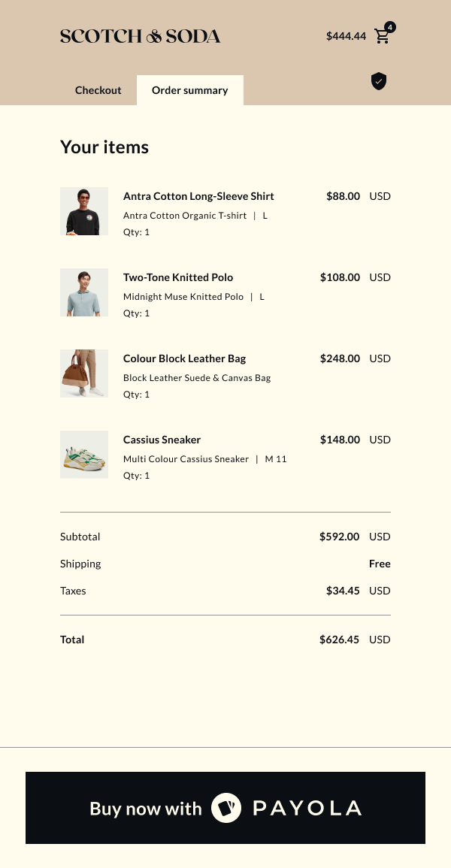Open the Colour Block Leather Bag photo
This screenshot has height=868, width=451.
tap(84, 374)
